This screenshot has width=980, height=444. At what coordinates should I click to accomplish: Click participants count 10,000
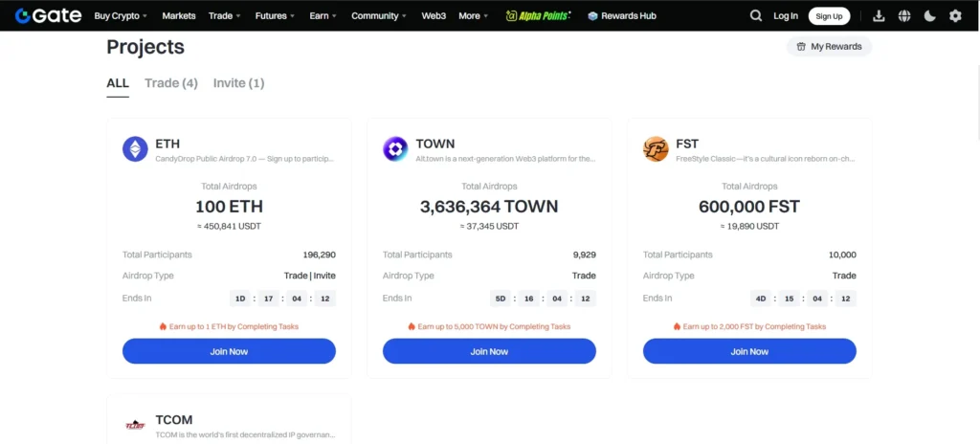pos(842,255)
